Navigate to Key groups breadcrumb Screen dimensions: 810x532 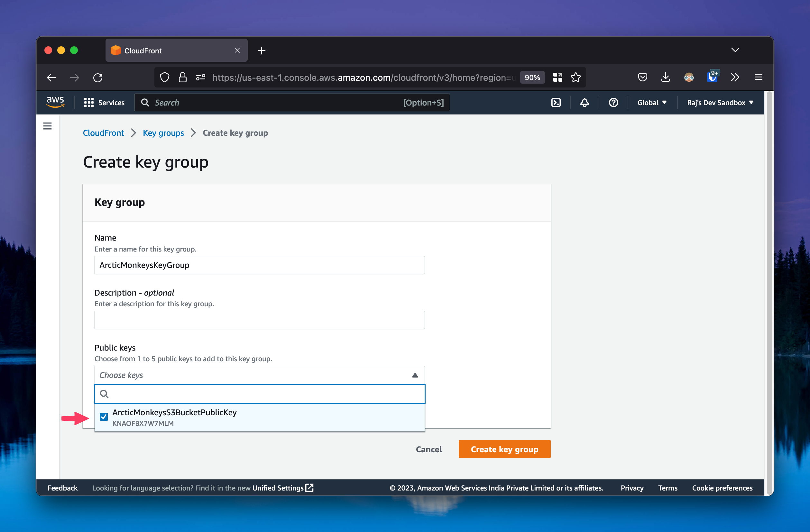[x=163, y=133]
